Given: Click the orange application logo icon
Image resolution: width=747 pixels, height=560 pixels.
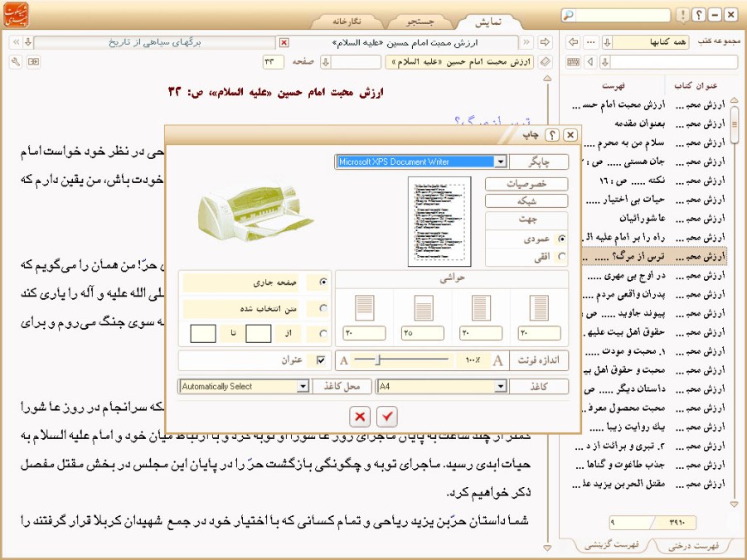Looking at the screenshot, I should (x=17, y=15).
